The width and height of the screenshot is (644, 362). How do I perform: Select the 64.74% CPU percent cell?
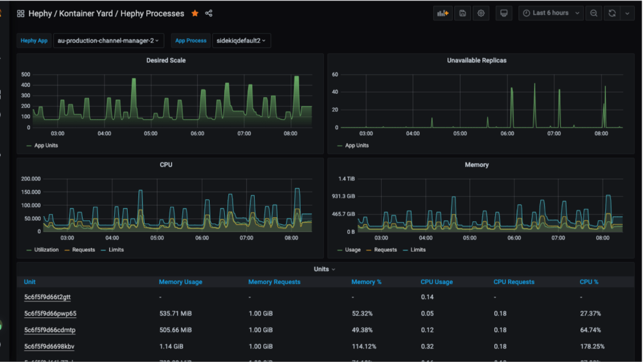pyautogui.click(x=591, y=330)
